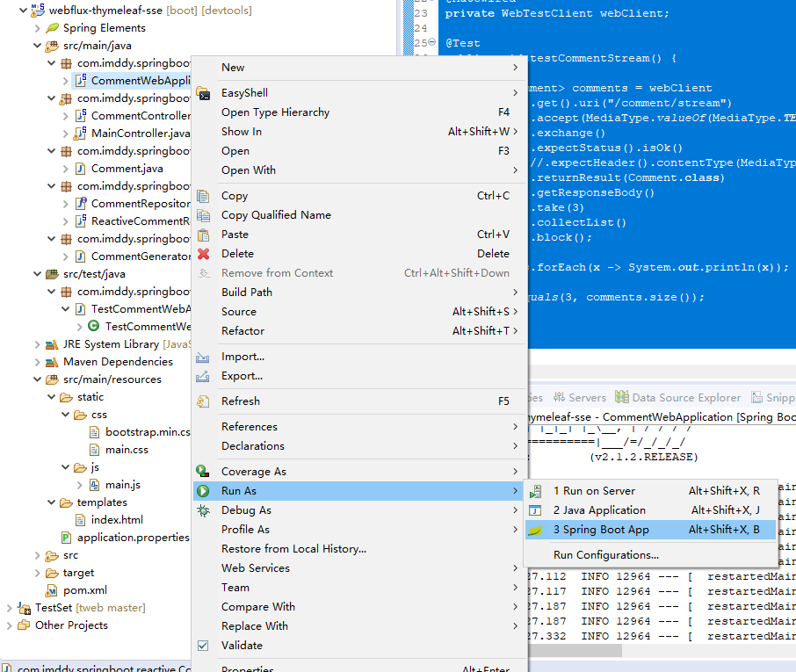Click the Data Source Explorer icon
Screen dimensions: 796x672
click(622, 397)
